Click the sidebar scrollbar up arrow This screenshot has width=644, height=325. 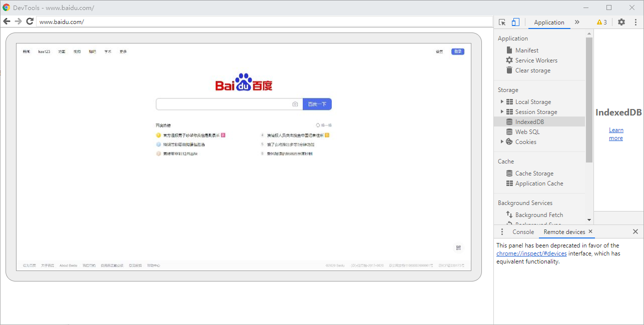pyautogui.click(x=589, y=33)
